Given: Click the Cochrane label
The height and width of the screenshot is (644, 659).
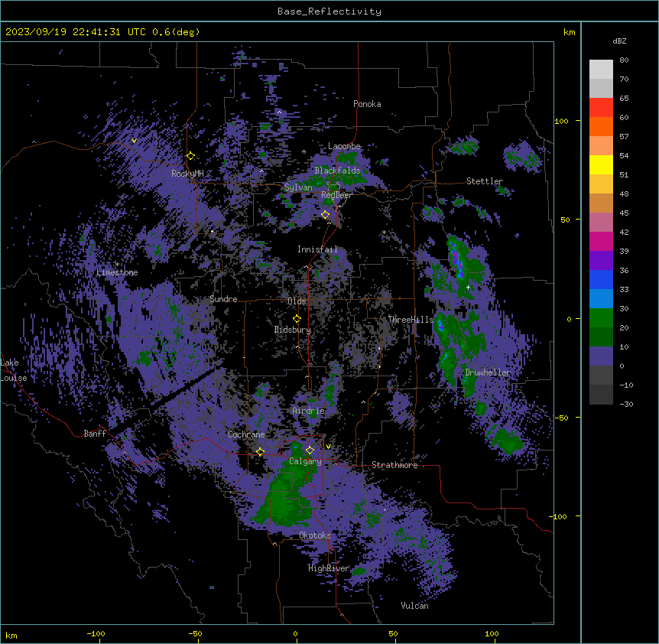Looking at the screenshot, I should (246, 434).
